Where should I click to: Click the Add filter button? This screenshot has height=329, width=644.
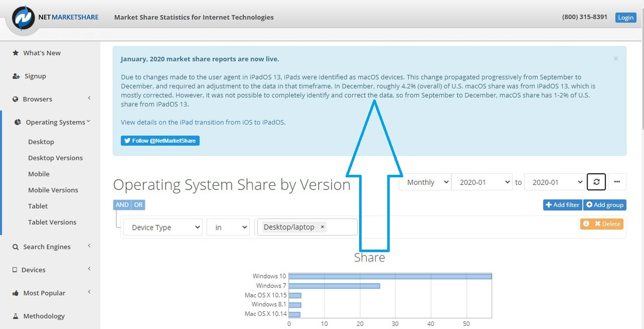pos(562,205)
